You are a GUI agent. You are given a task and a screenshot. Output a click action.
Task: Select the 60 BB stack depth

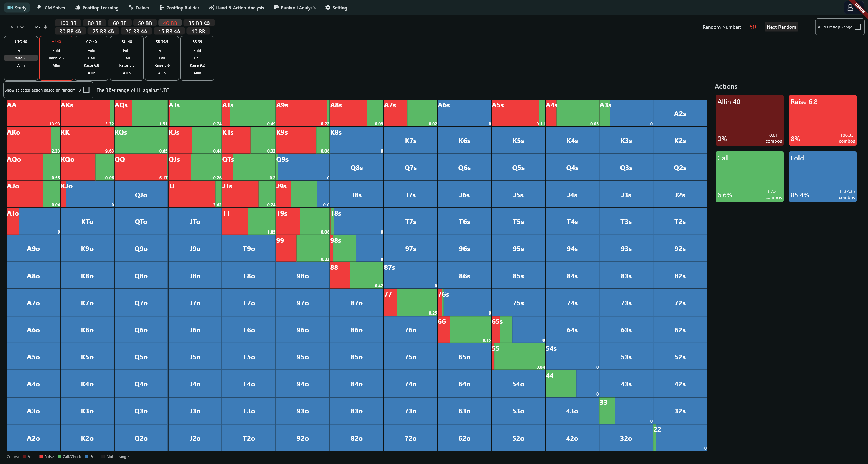120,23
